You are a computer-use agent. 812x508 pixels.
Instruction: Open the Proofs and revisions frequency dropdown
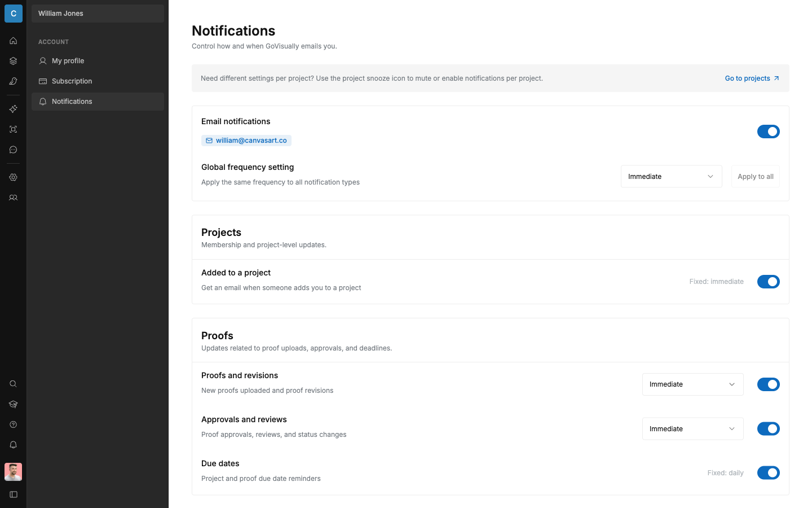693,384
